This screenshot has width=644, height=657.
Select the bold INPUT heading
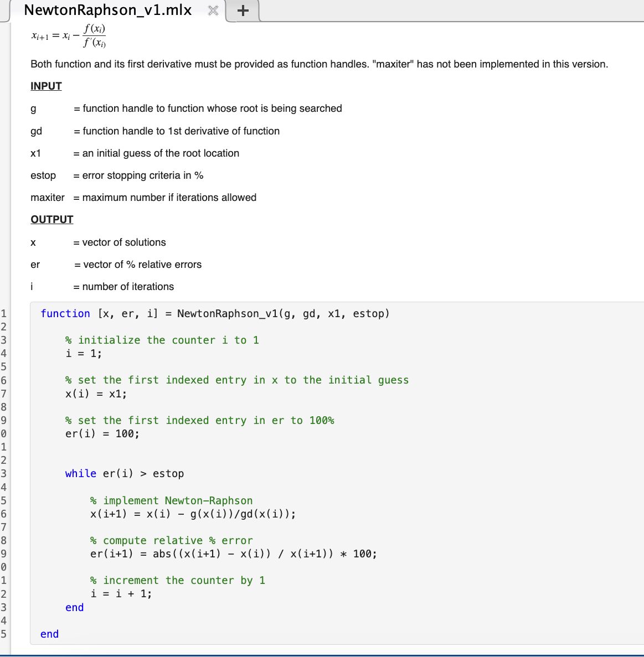pos(45,86)
